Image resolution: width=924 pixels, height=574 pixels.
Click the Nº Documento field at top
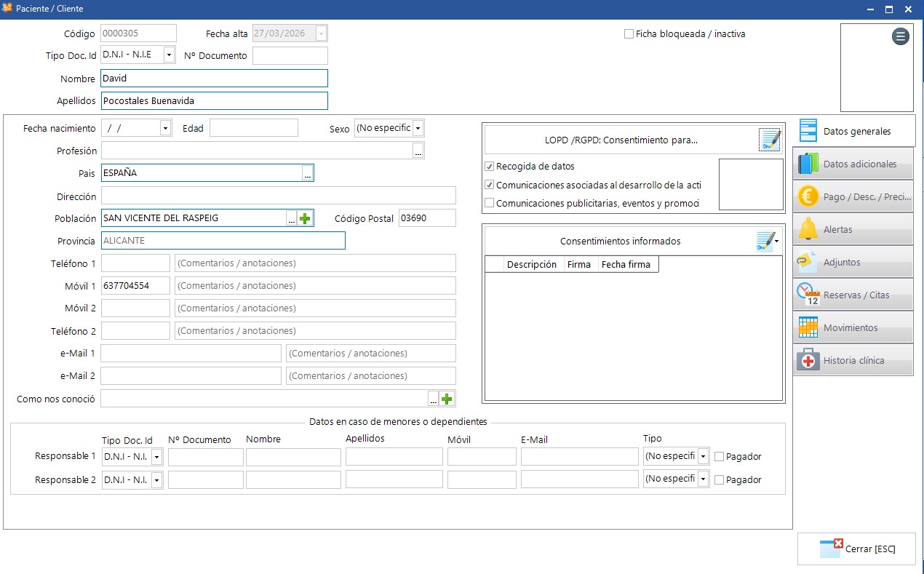290,55
